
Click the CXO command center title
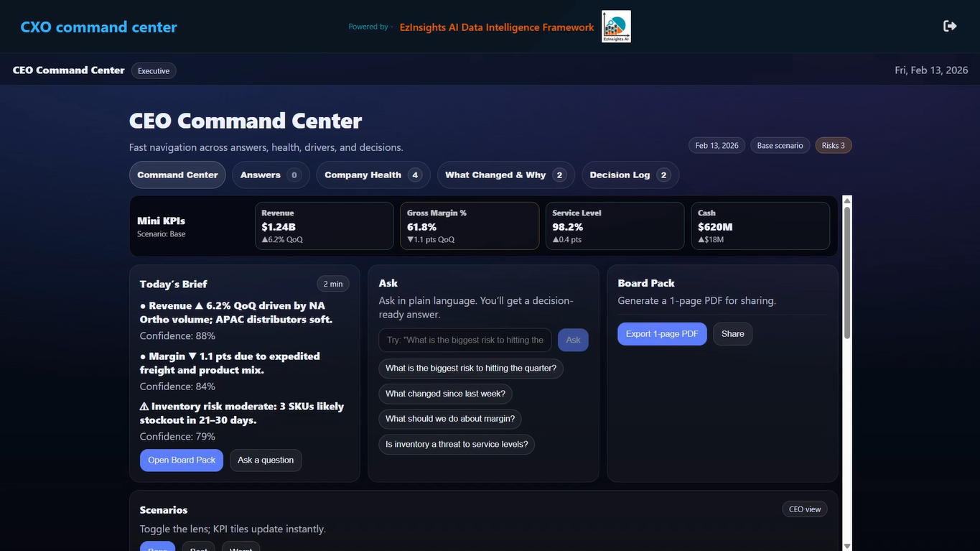pyautogui.click(x=98, y=27)
